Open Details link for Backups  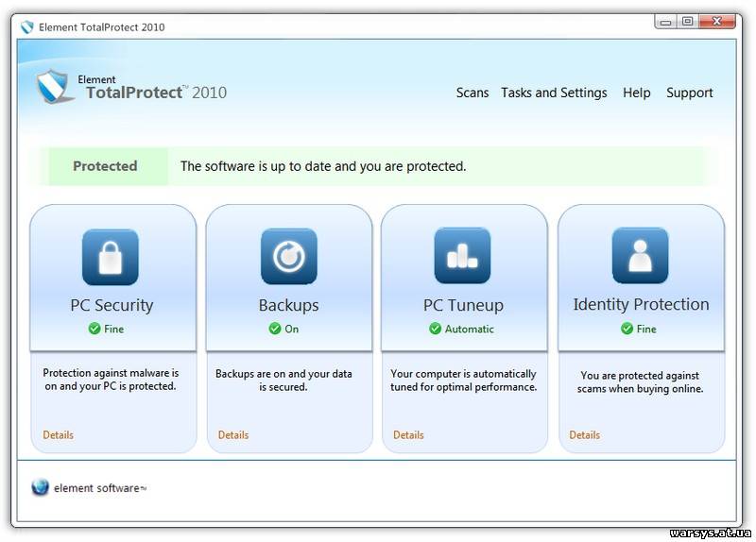[x=233, y=435]
